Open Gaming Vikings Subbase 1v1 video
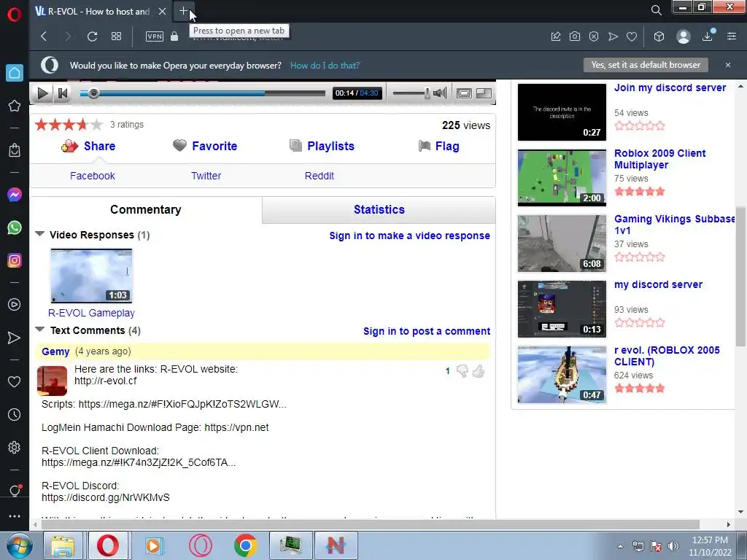Image resolution: width=747 pixels, height=560 pixels. click(x=674, y=225)
